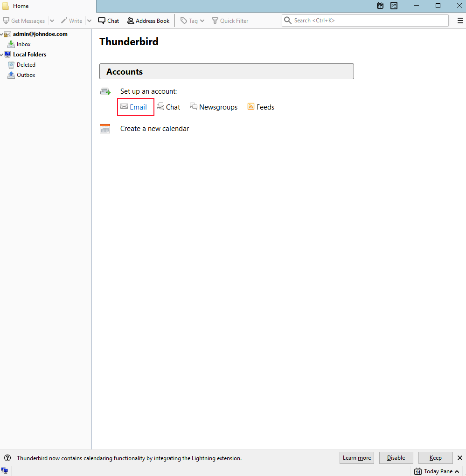The height and width of the screenshot is (476, 466).
Task: Dismiss the Lightning notification bar
Action: pyautogui.click(x=459, y=458)
